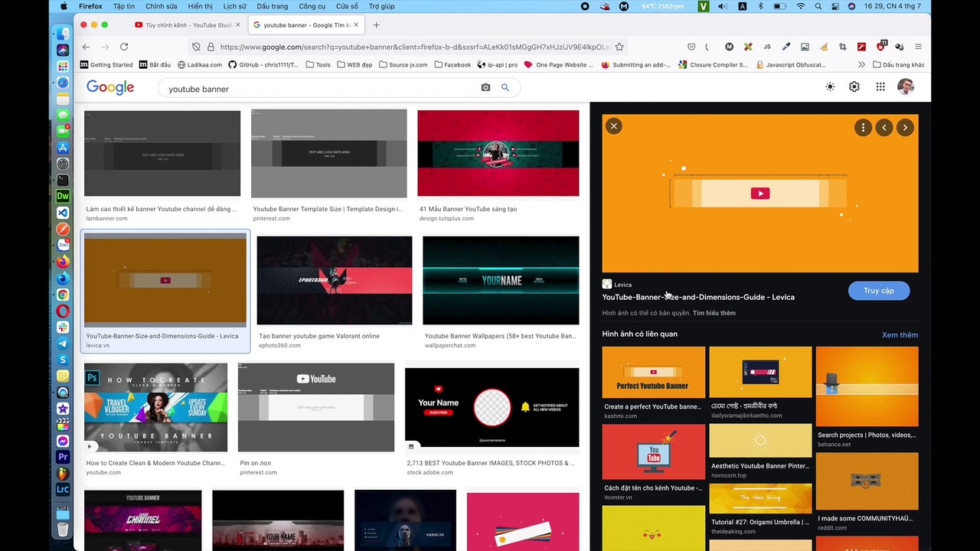980x551 pixels.
Task: Open the GitHub chris1111 bookmark
Action: (x=263, y=65)
